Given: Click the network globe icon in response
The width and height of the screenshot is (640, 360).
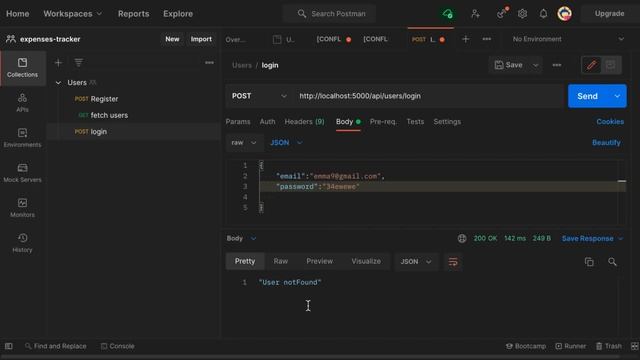Looking at the screenshot, I should [462, 238].
